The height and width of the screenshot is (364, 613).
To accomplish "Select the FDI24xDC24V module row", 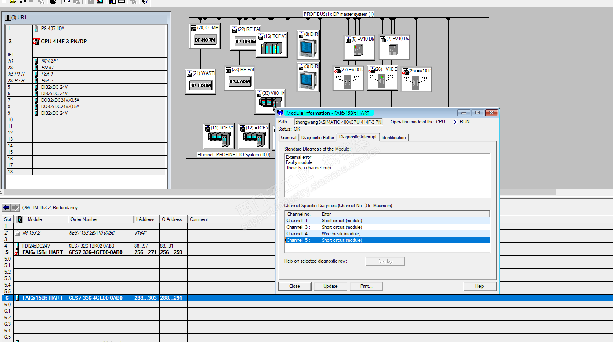I will tap(138, 246).
